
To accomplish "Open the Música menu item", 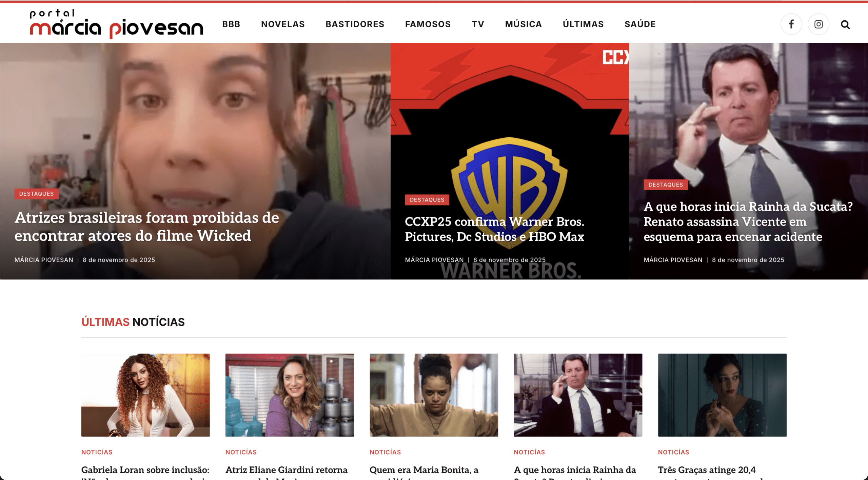I will coord(523,24).
